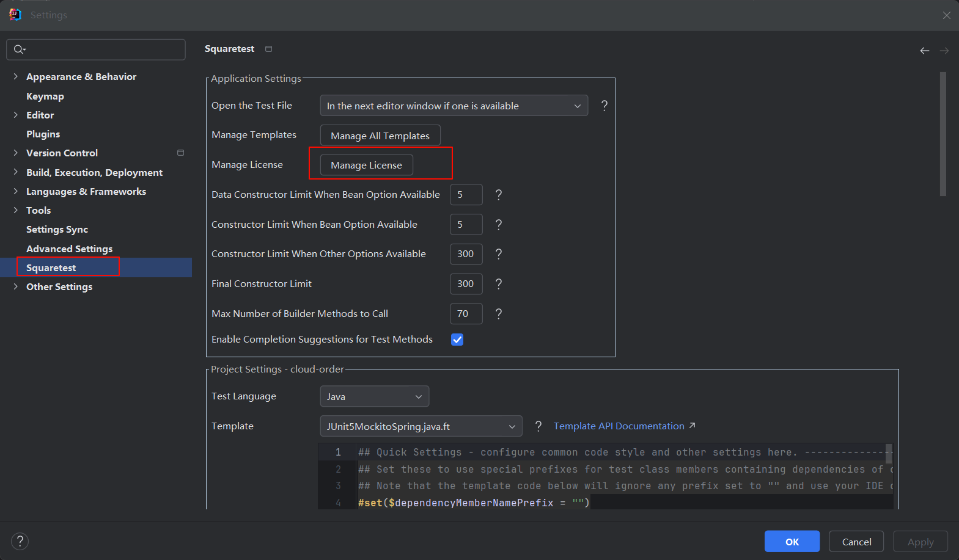Select Plugins in the settings tree
The height and width of the screenshot is (560, 959).
[43, 134]
